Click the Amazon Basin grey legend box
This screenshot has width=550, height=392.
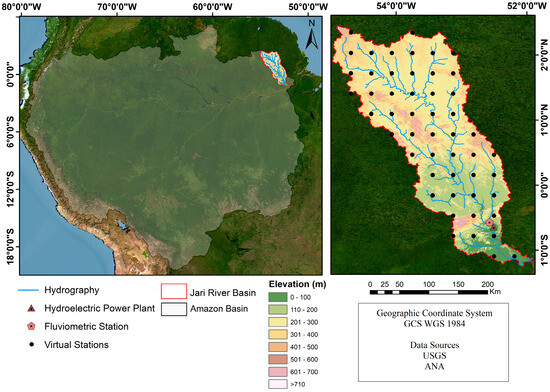tap(174, 309)
